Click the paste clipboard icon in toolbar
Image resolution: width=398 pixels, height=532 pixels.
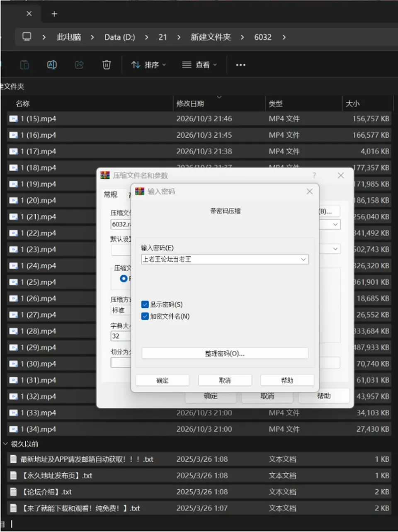[x=24, y=65]
